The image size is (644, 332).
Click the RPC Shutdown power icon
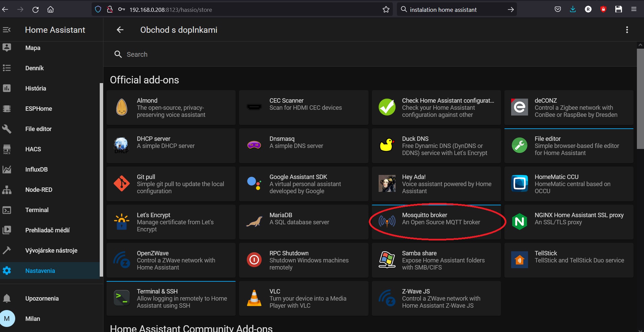[x=254, y=260]
